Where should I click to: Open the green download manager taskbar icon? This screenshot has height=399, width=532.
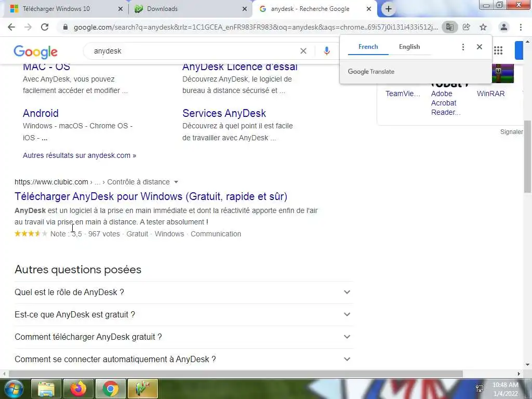[x=143, y=389]
